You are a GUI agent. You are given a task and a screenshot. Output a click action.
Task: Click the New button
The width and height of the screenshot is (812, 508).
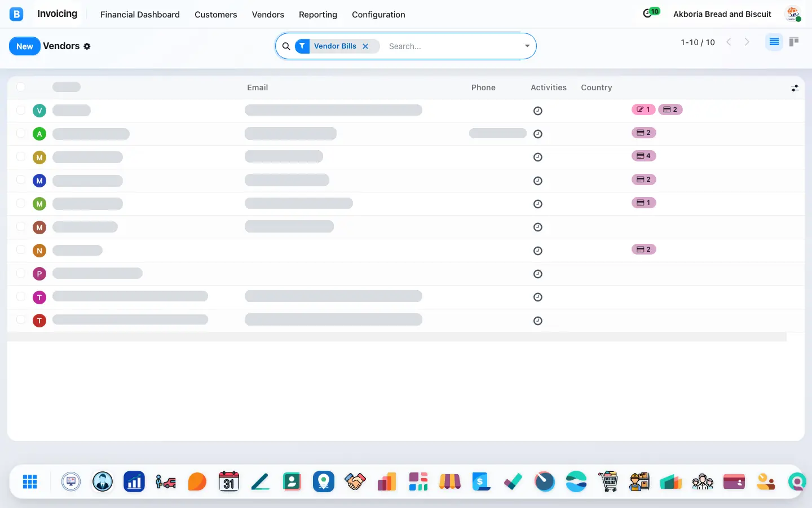(25, 46)
